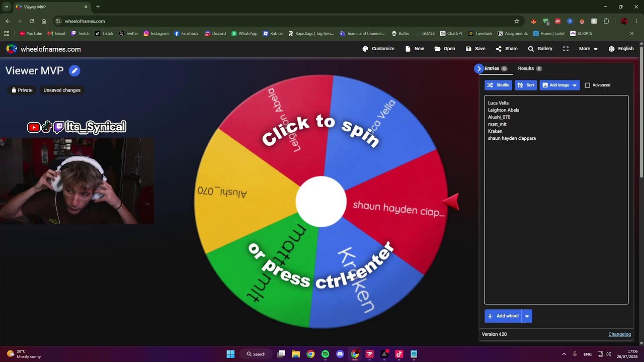Viewport: 644px width, 362px height.
Task: Select the Entries tab
Action: pos(496,68)
